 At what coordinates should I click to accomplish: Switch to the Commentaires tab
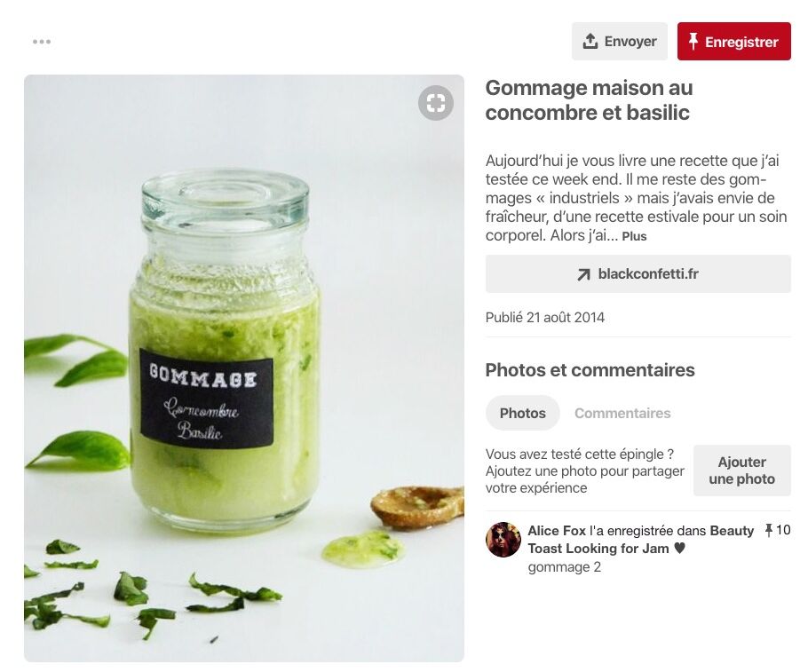pos(622,413)
